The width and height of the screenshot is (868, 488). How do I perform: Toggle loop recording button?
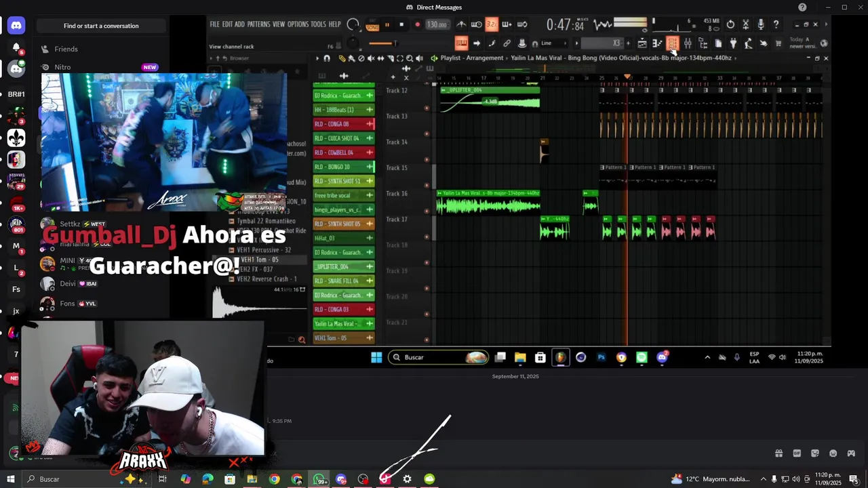[522, 24]
